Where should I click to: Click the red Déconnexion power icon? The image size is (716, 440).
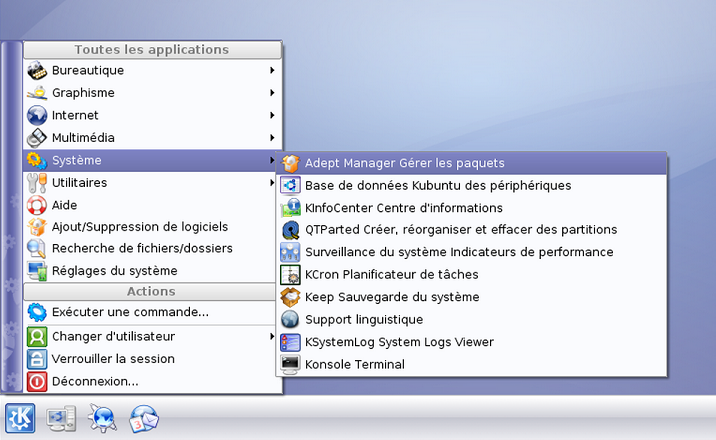37,381
